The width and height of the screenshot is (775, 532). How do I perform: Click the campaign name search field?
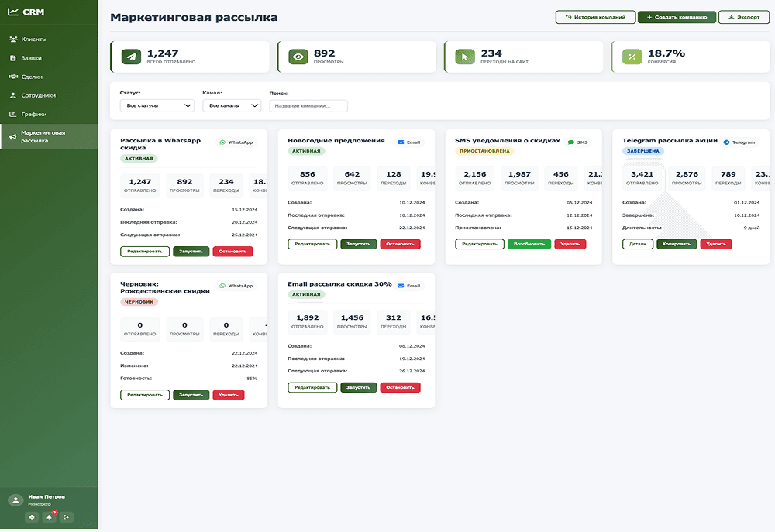click(x=308, y=105)
